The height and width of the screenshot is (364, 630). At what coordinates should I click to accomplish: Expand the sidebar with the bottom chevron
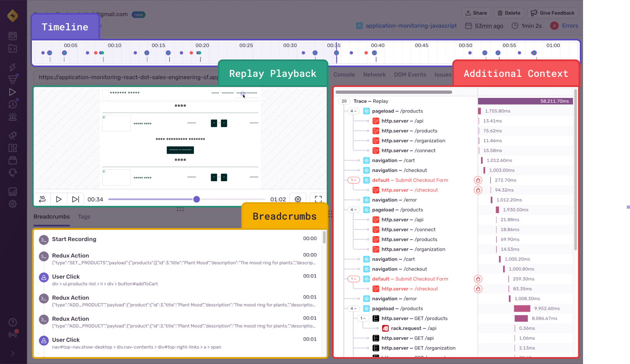pyautogui.click(x=13, y=353)
